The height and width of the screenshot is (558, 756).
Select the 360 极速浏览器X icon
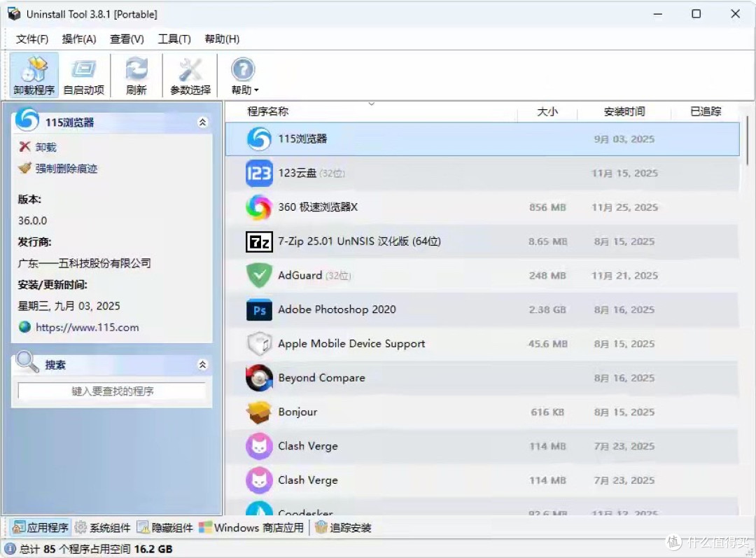point(259,207)
